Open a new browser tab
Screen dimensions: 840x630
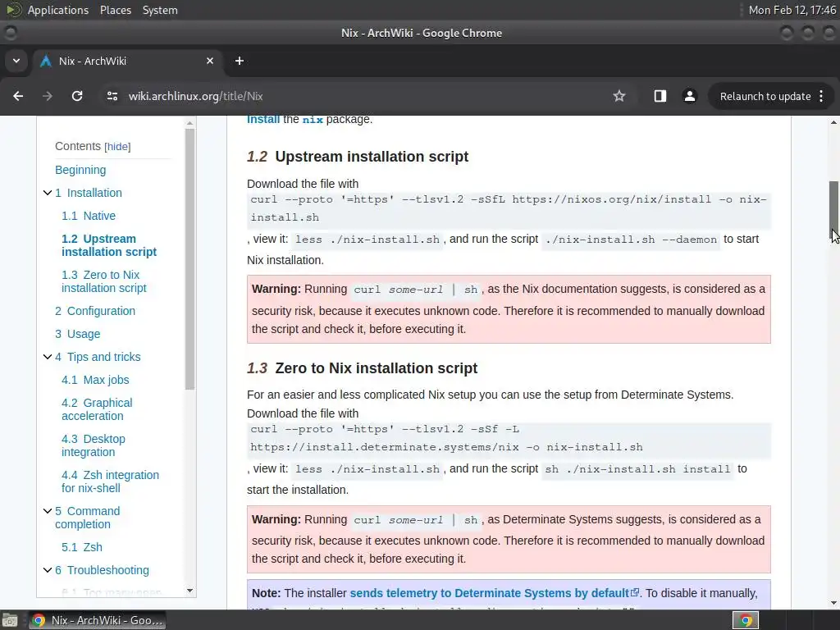click(x=240, y=61)
